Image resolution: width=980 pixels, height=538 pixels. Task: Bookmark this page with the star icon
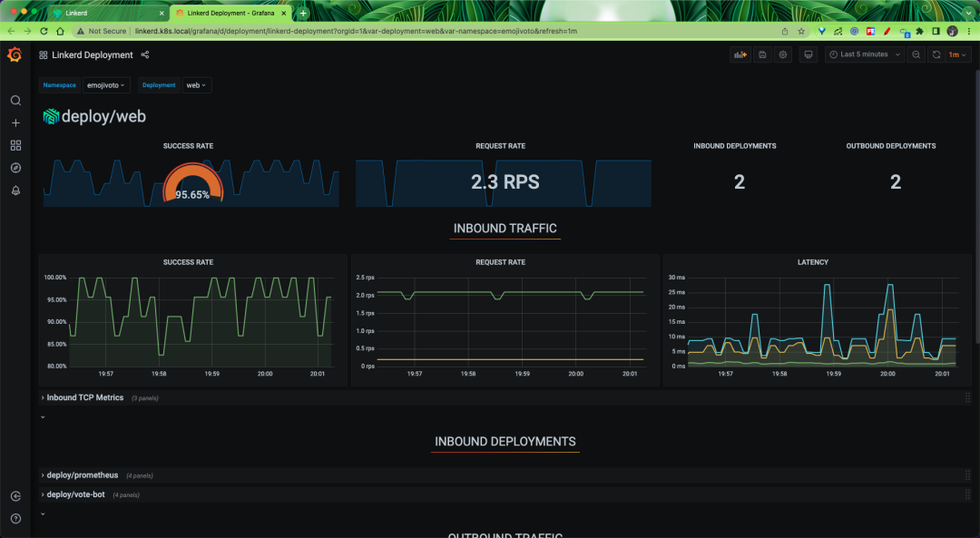pyautogui.click(x=801, y=31)
